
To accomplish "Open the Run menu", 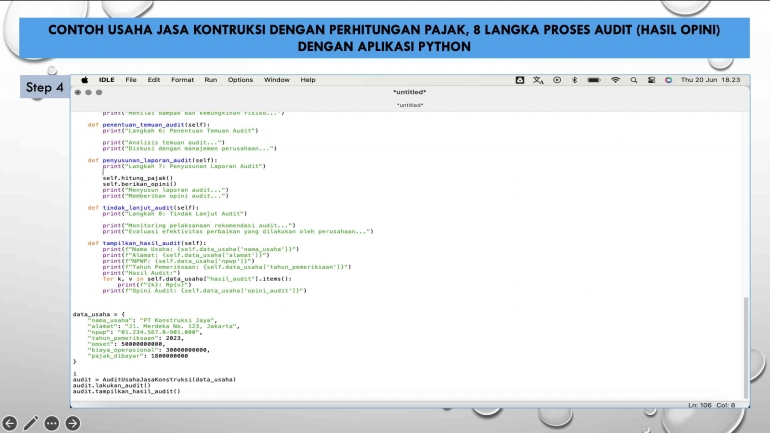I will [211, 79].
